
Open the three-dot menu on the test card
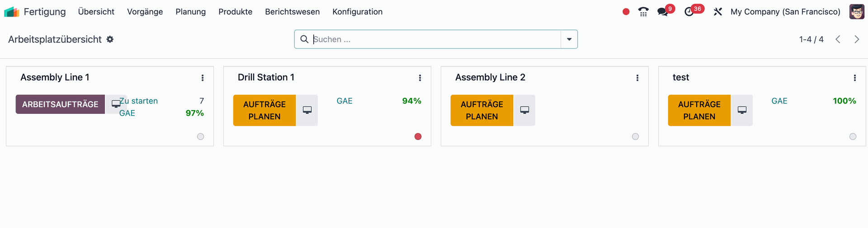(854, 78)
